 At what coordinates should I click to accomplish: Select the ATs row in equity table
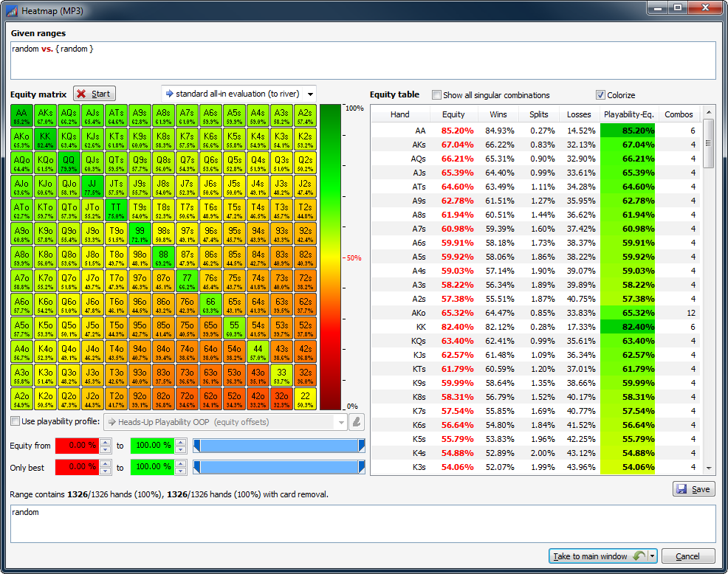click(x=536, y=187)
